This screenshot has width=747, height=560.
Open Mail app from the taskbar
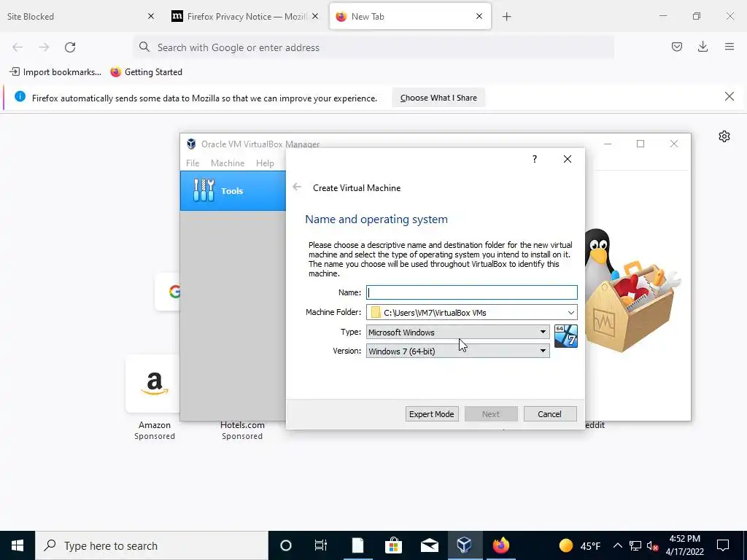(x=429, y=545)
